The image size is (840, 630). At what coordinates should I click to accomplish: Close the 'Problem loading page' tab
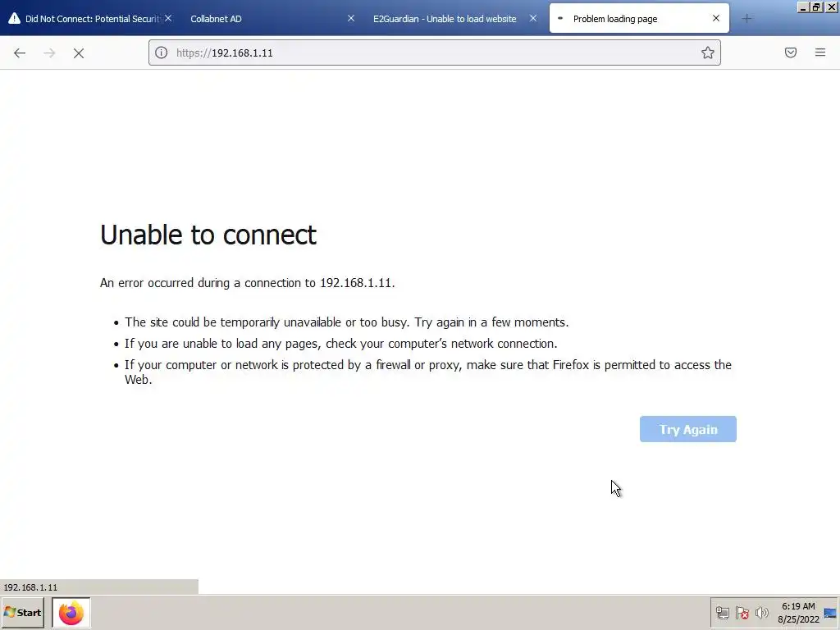tap(715, 18)
